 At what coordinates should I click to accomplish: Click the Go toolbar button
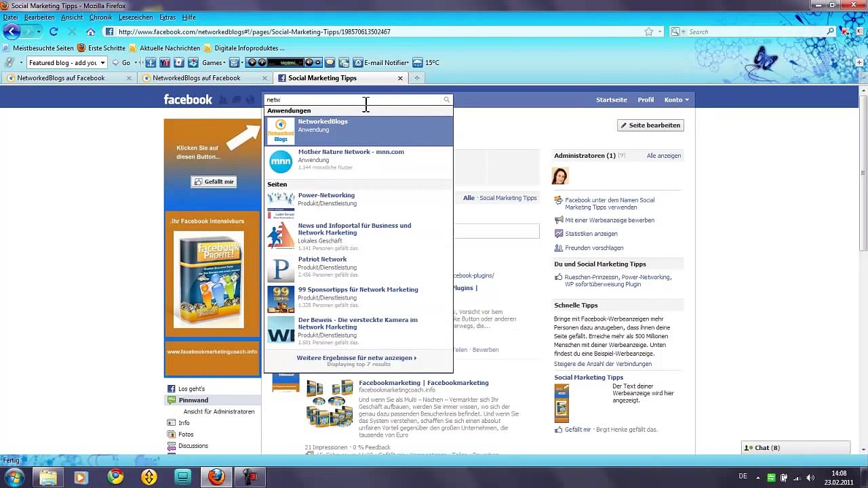[x=121, y=62]
